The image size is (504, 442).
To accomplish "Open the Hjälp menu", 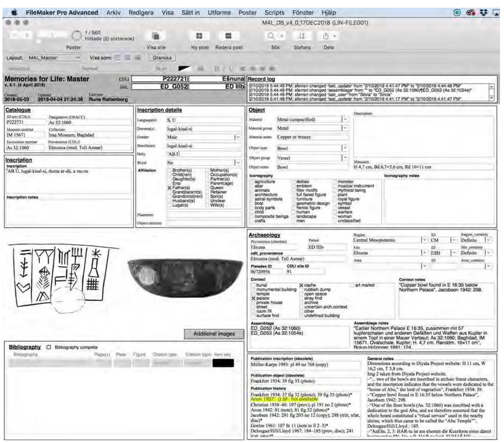I will pos(329,13).
